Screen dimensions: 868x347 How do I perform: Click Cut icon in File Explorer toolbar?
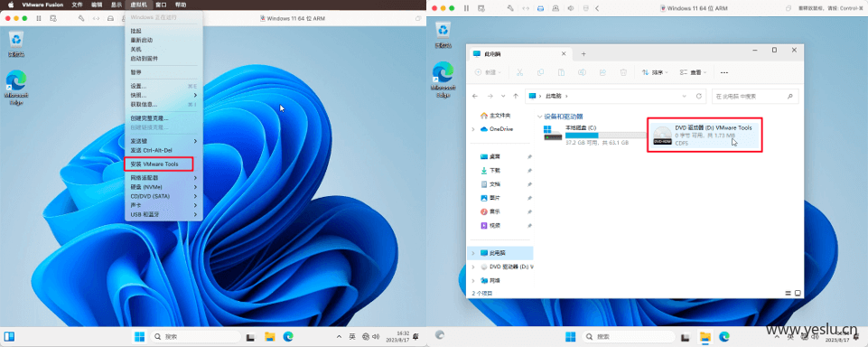click(519, 72)
